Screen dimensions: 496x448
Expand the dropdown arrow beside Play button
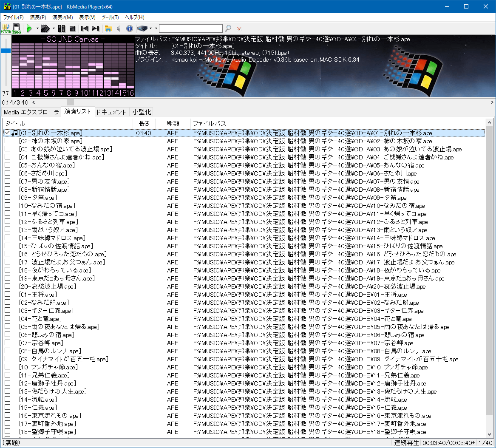tap(37, 28)
